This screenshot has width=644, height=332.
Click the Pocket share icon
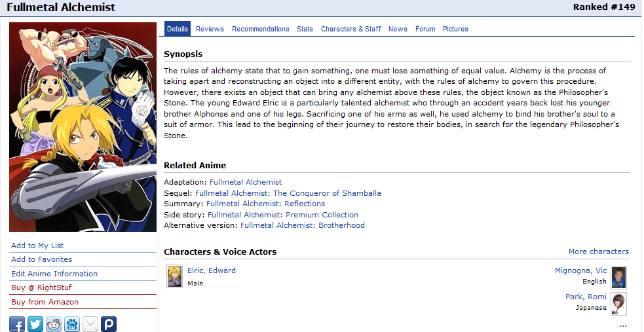click(109, 324)
